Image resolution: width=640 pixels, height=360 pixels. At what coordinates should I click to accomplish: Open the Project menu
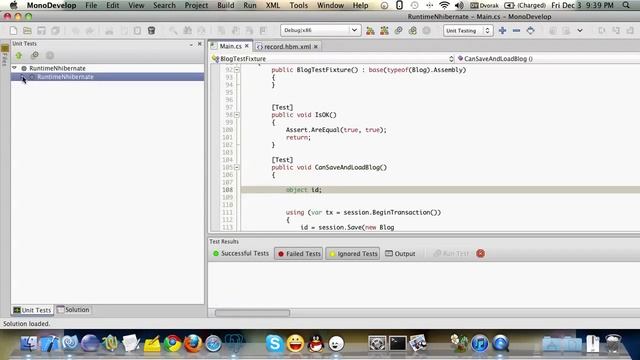tap(196, 5)
